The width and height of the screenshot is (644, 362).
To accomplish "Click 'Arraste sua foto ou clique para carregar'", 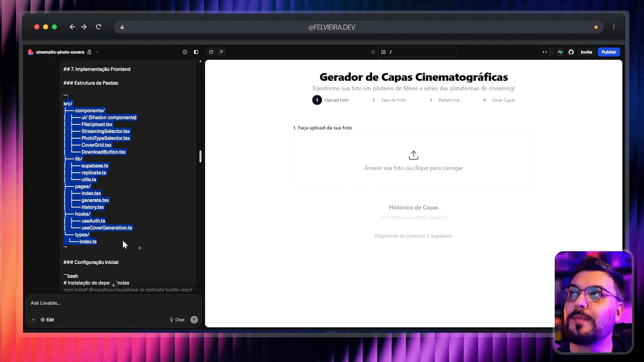I will point(414,168).
